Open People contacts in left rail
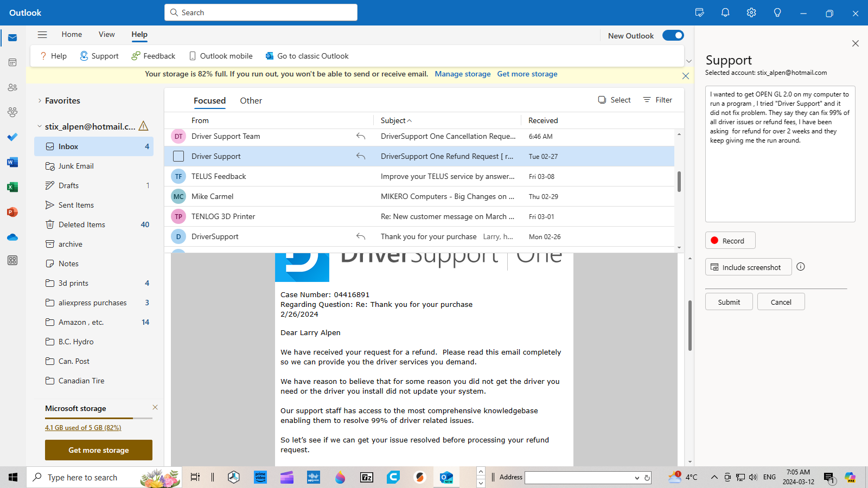This screenshot has width=868, height=488. (x=12, y=87)
